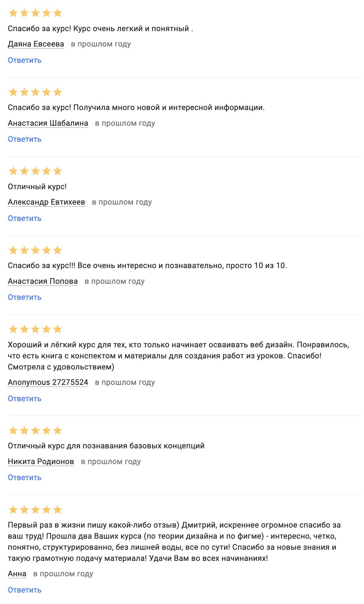Reply to Александр Евтихеев's review
Screen dimensions: 364x604
[x=24, y=218]
